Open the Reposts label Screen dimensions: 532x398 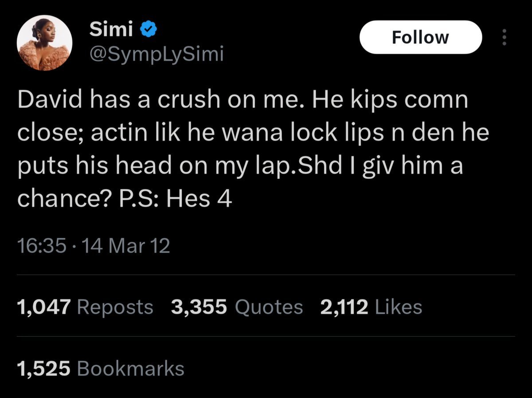pyautogui.click(x=115, y=307)
